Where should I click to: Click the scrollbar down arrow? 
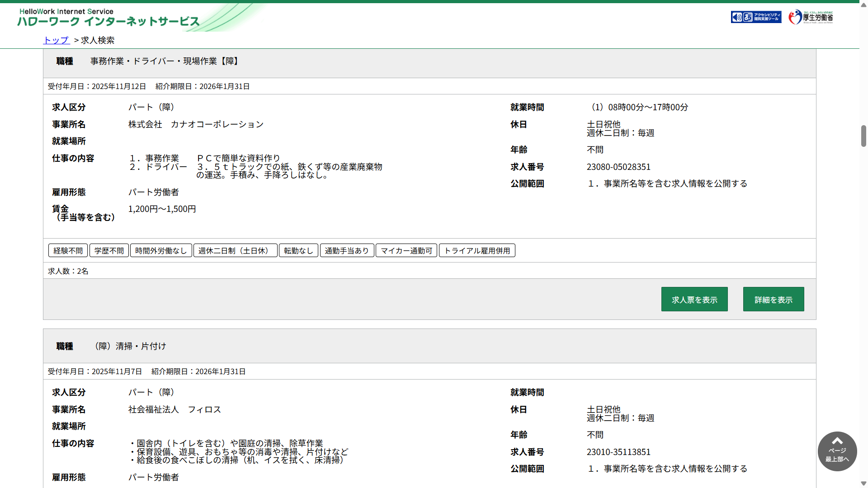coord(863,483)
